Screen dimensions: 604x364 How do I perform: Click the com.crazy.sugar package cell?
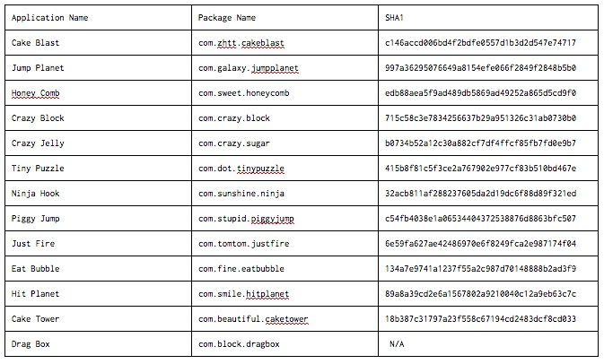[285, 143]
